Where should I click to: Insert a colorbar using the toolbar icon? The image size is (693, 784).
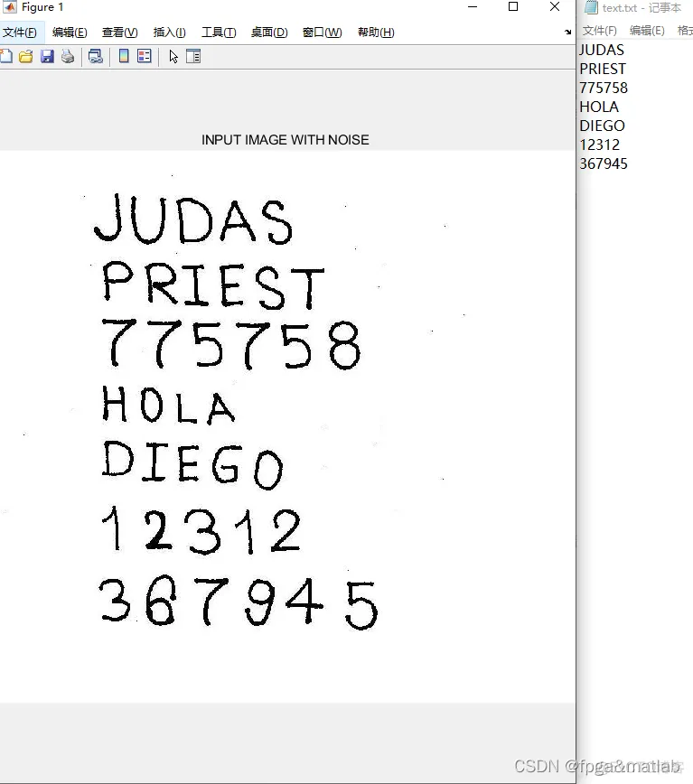coord(124,56)
